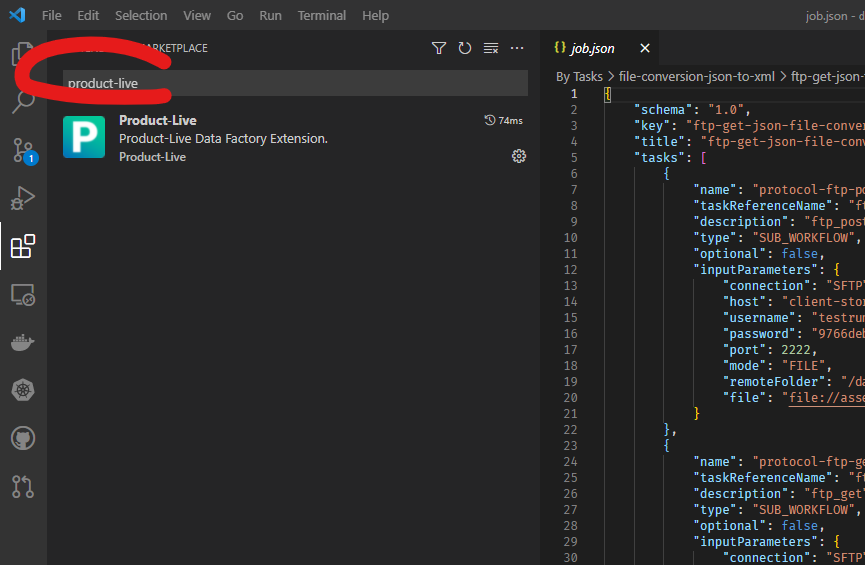
Task: Open the Terminal menu
Action: 321,16
